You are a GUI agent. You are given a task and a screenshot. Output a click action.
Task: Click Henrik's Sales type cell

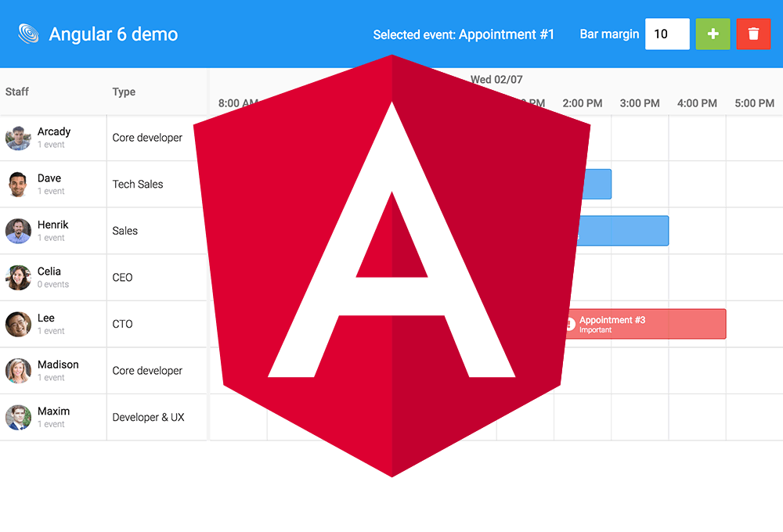157,231
